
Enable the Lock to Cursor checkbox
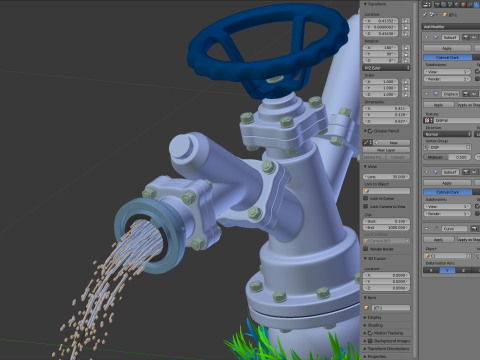pos(366,198)
